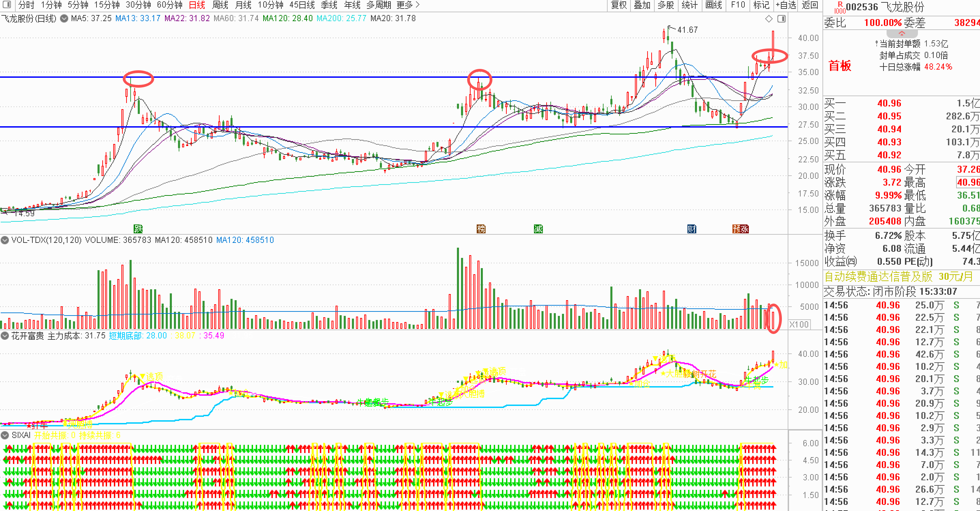Image resolution: width=980 pixels, height=511 pixels.
Task: Click the green 减 event marker
Action: point(538,229)
